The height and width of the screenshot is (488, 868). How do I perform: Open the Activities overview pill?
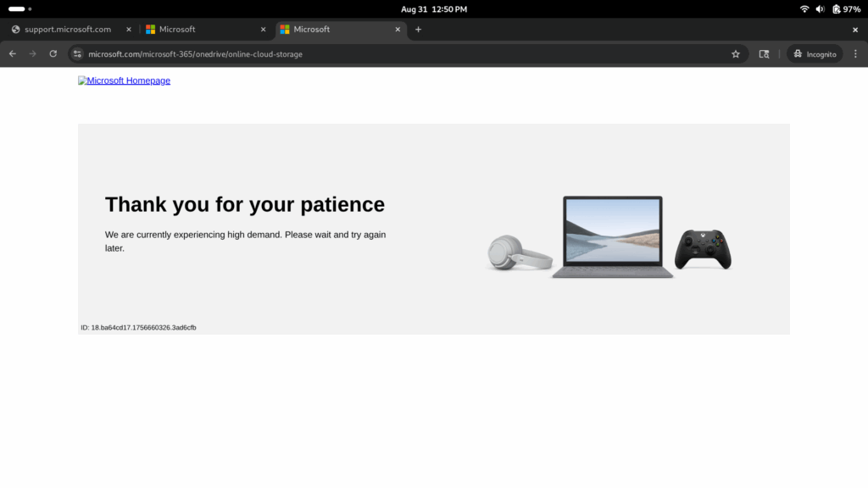click(x=20, y=8)
